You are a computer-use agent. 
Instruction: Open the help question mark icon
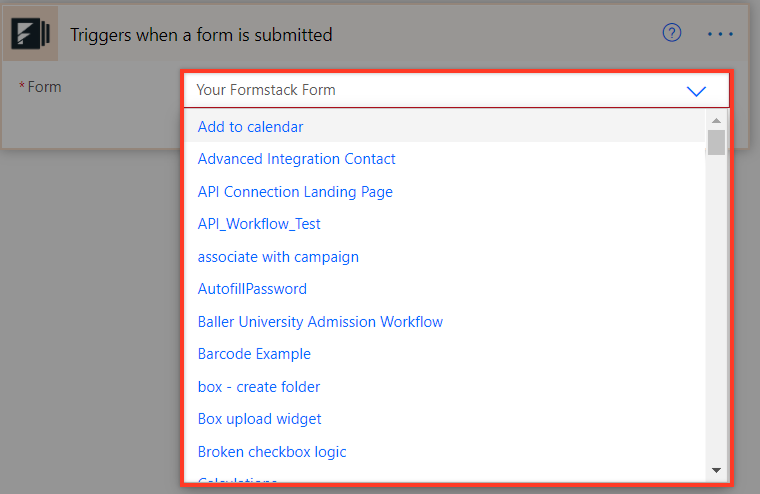(x=672, y=33)
